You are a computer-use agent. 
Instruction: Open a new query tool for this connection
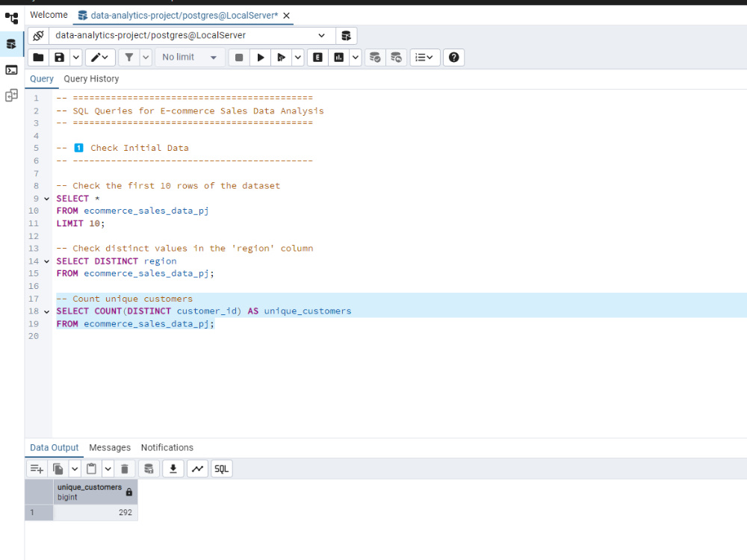pos(347,36)
